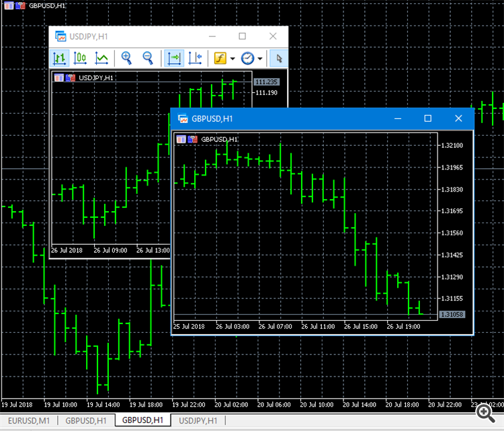The width and height of the screenshot is (504, 431).
Task: Click second icon in main background chart corner
Action: pos(20,5)
